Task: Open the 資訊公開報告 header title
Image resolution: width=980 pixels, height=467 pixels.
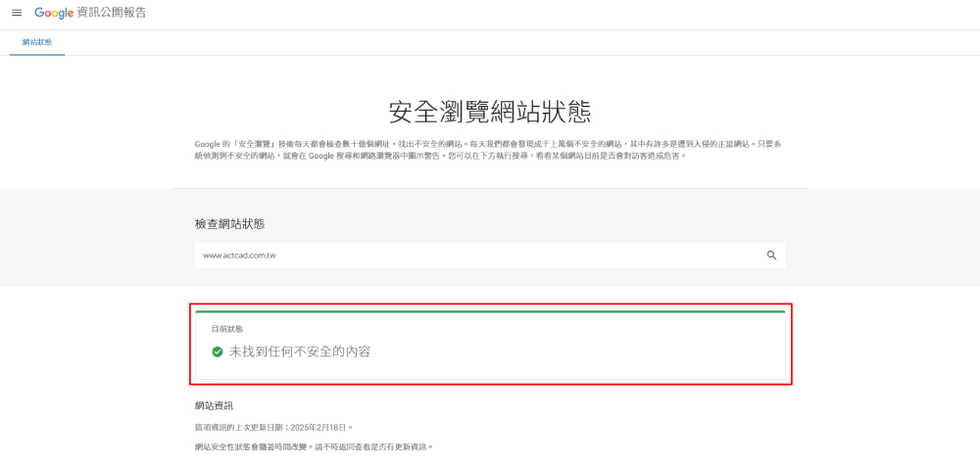Action: click(x=112, y=13)
